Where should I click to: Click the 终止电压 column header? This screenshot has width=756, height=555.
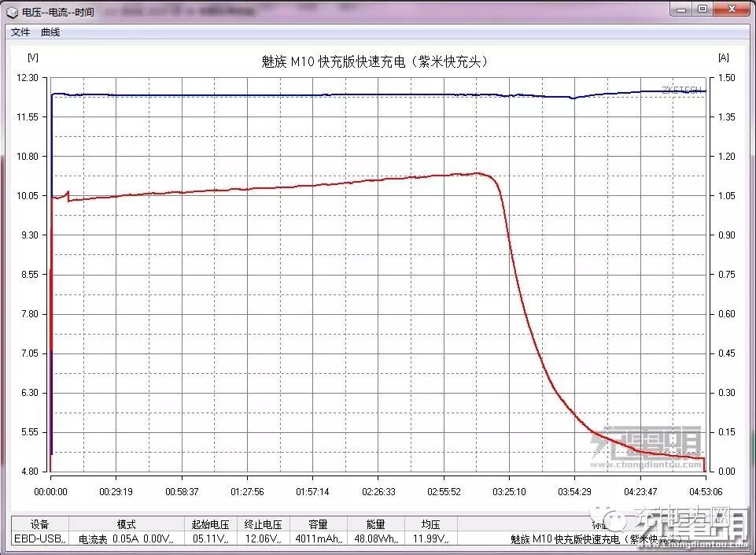click(x=264, y=524)
